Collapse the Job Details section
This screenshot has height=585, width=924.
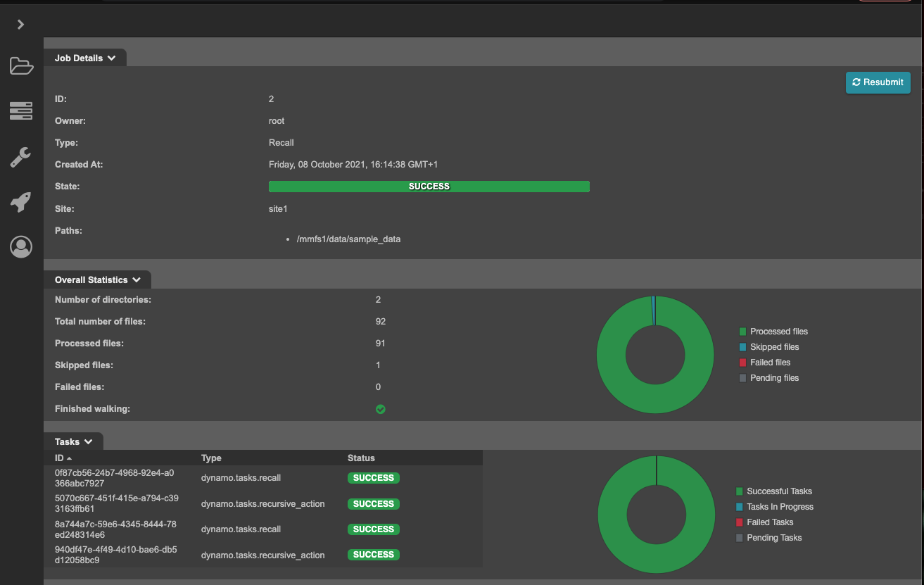click(x=85, y=58)
